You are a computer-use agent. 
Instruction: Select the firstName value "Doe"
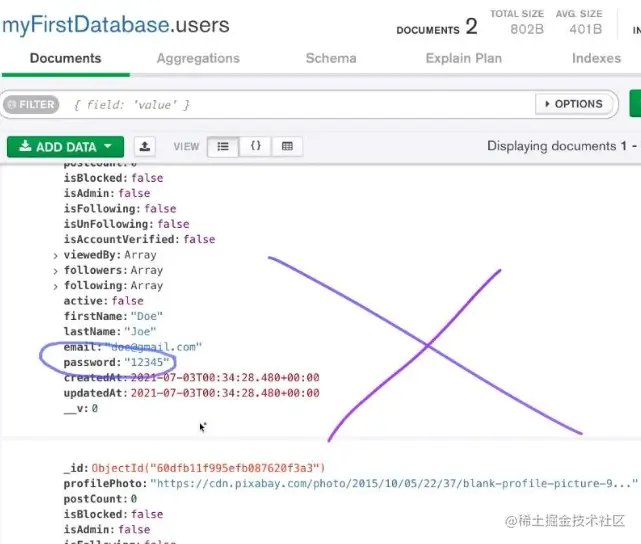point(147,316)
